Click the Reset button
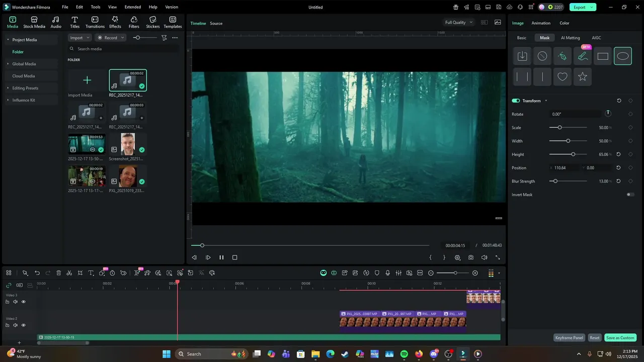The width and height of the screenshot is (644, 362). [595, 338]
